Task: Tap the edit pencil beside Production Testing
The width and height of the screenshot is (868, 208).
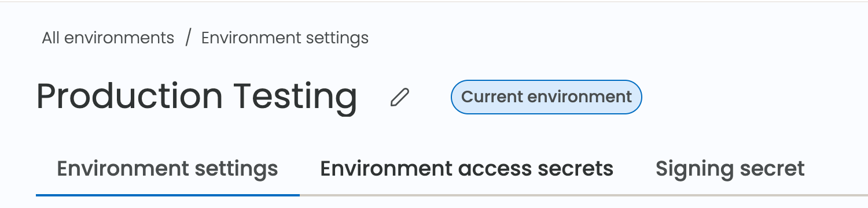Action: pyautogui.click(x=399, y=98)
